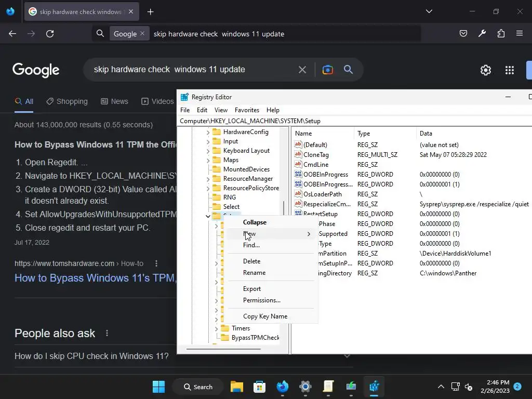Go back to the previous page
532x399 pixels.
[x=12, y=34]
